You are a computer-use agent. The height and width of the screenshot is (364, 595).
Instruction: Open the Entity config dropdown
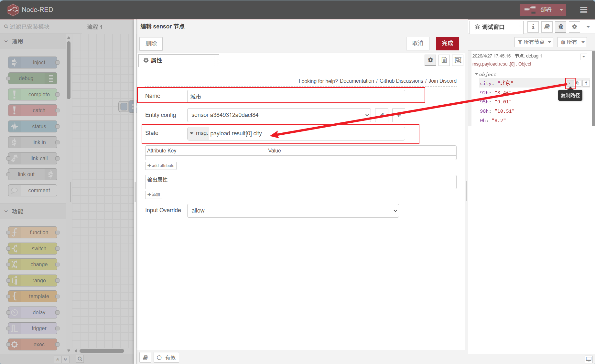point(279,115)
